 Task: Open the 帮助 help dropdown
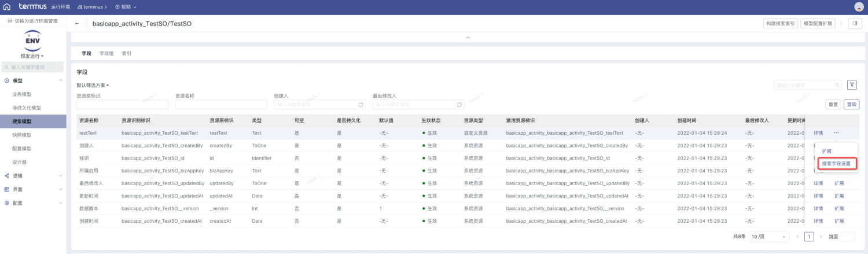point(126,7)
